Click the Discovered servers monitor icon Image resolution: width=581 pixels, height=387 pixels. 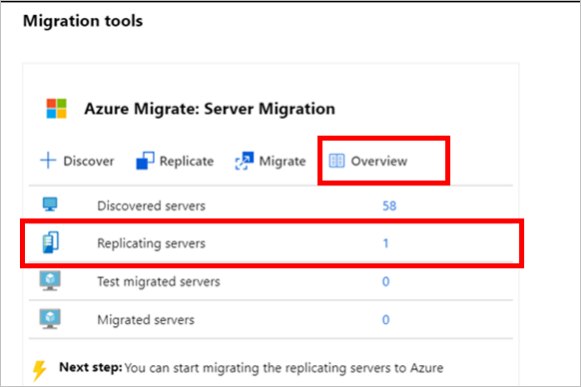click(50, 204)
